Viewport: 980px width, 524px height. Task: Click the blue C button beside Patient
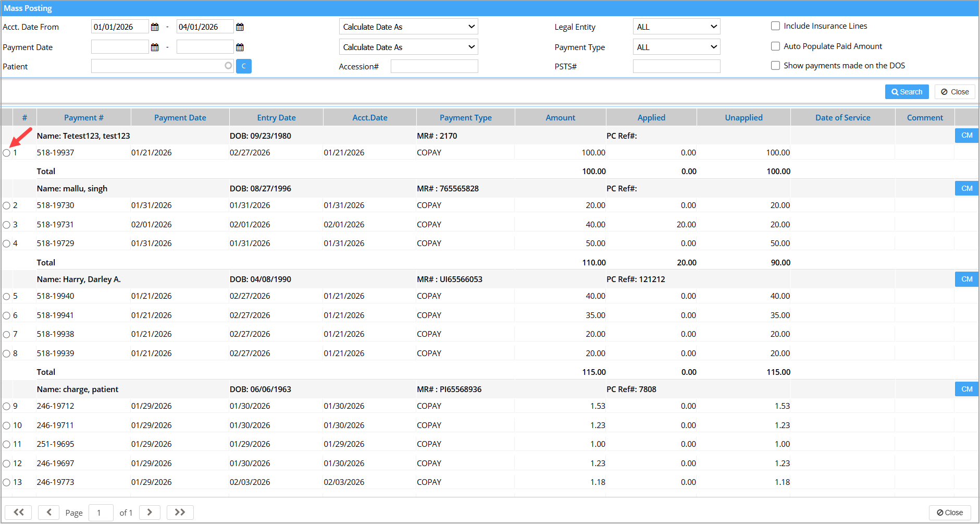pos(243,66)
